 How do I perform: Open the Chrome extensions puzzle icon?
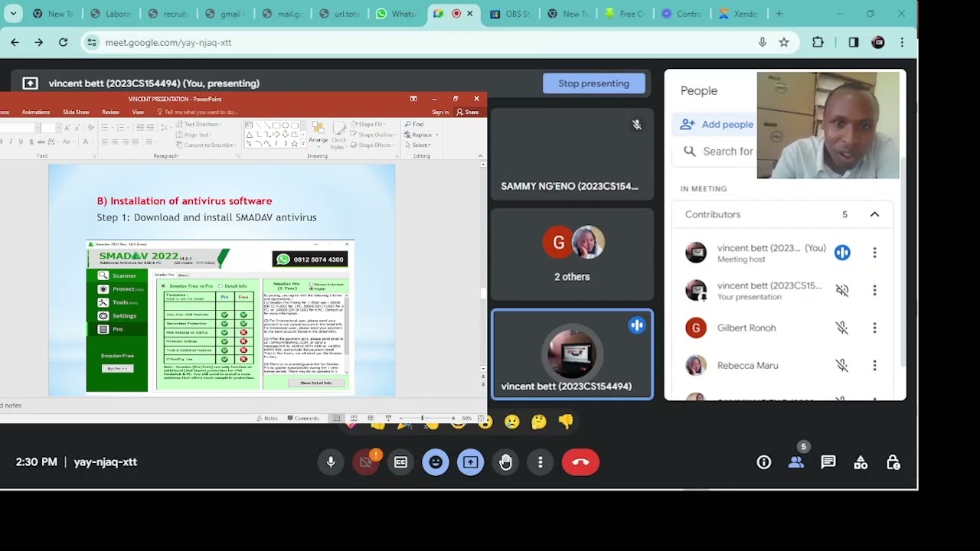(x=818, y=43)
